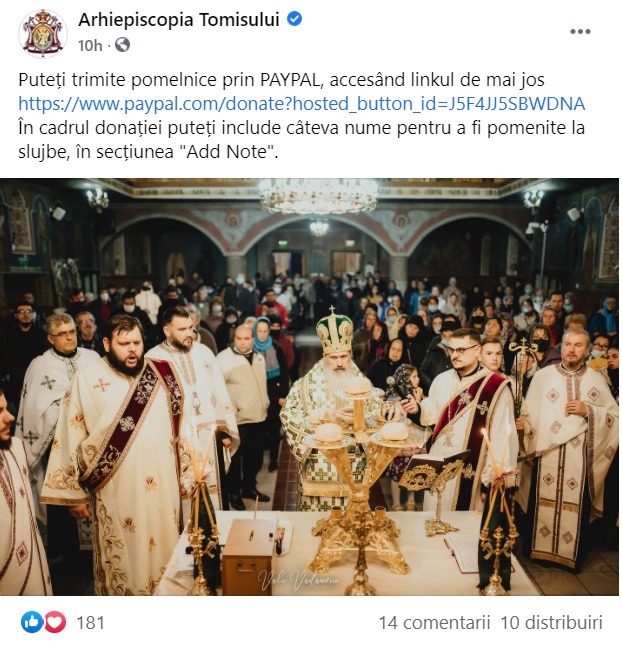Click the blue verified badge

(295, 20)
